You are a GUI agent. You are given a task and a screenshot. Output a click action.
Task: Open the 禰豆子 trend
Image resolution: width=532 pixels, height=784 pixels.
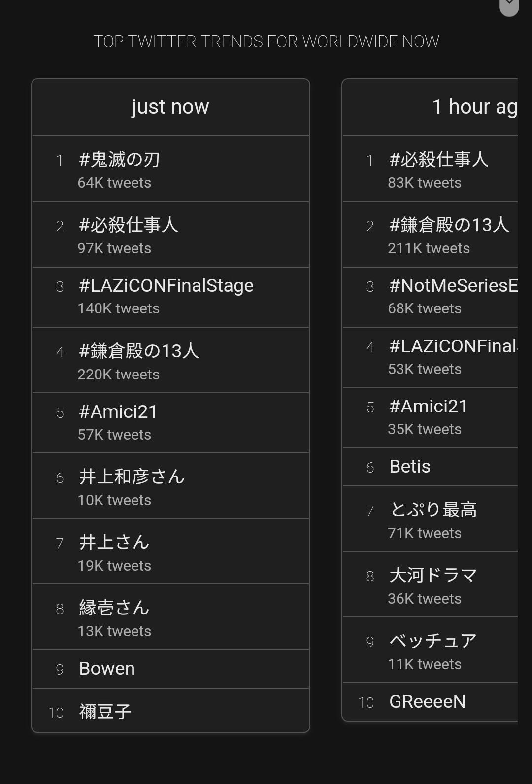105,712
